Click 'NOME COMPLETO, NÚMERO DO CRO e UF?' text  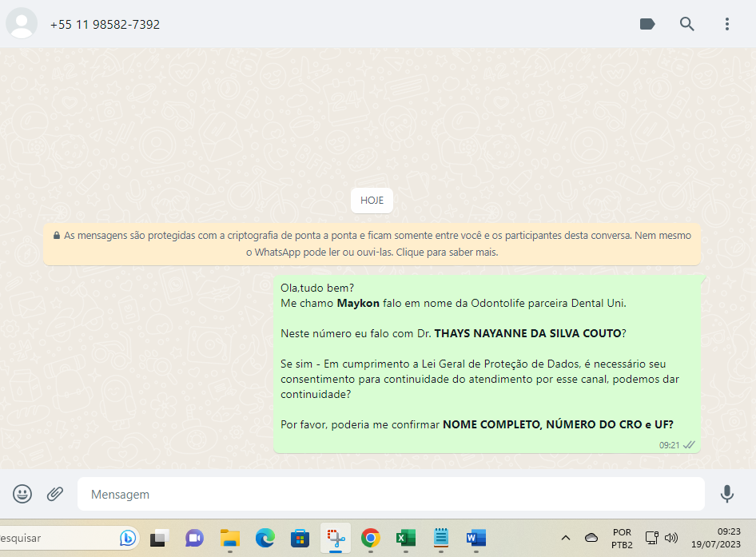pos(558,424)
